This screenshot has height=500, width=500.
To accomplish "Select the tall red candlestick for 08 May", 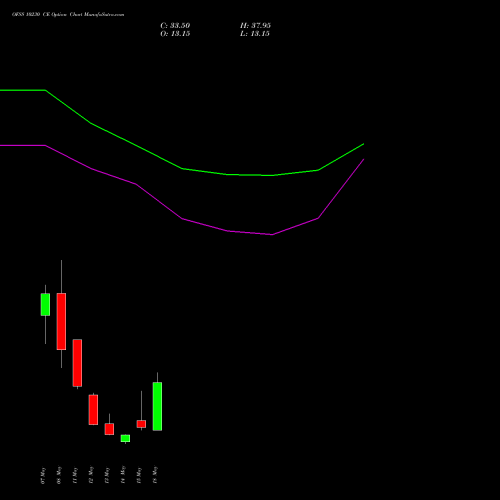I will tap(61, 321).
